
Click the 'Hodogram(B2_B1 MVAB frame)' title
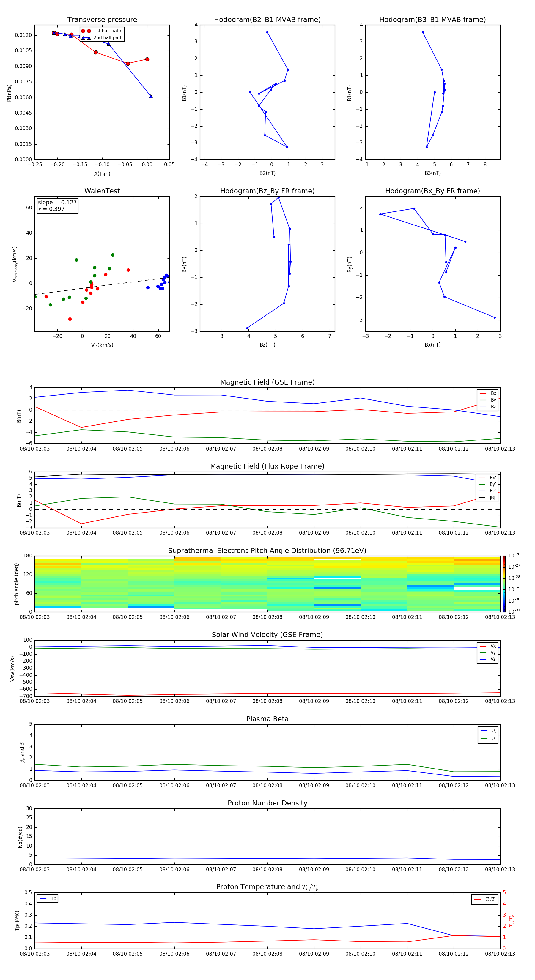pos(267,20)
